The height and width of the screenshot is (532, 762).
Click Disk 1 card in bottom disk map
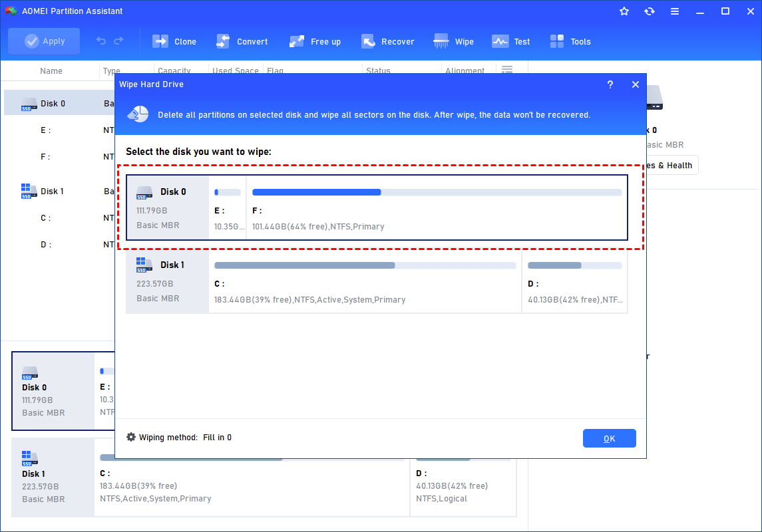pyautogui.click(x=53, y=477)
